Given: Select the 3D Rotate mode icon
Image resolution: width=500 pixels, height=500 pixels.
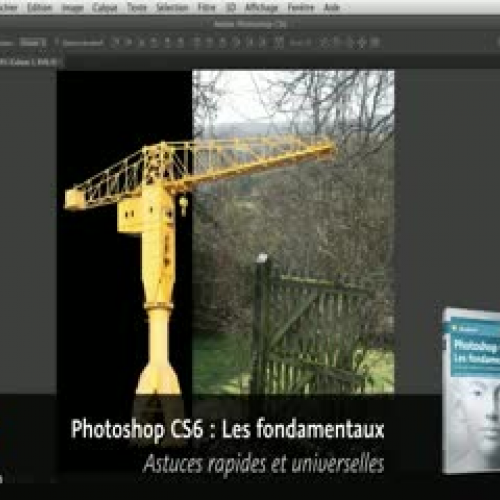Looking at the screenshot, I should (x=324, y=42).
